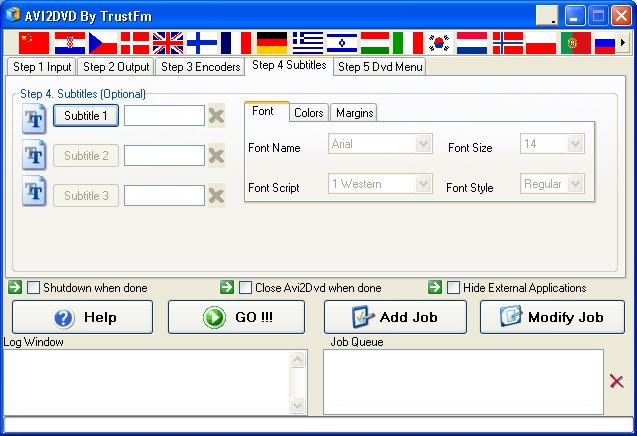Open the Margins sub-tab
The width and height of the screenshot is (637, 436).
pyautogui.click(x=354, y=113)
